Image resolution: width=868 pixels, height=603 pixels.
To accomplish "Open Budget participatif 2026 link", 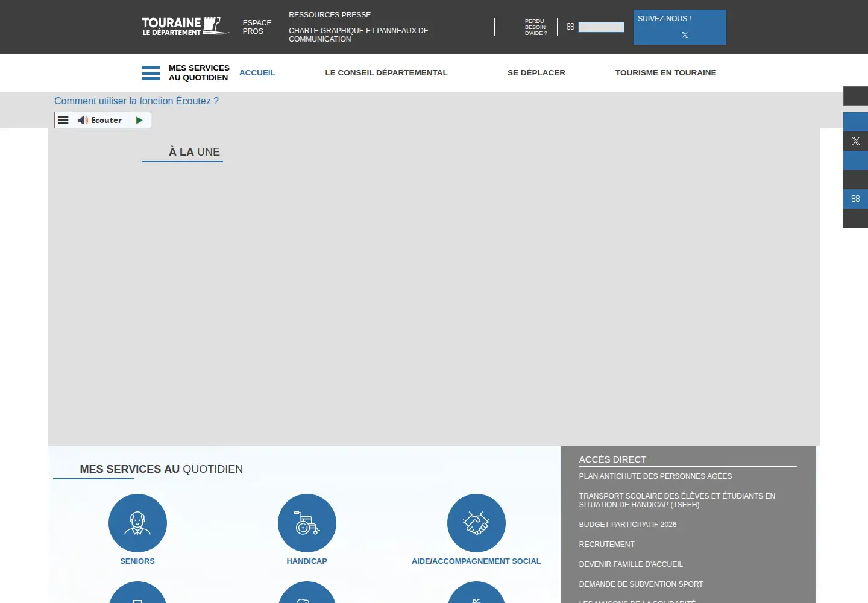I will 627,525.
